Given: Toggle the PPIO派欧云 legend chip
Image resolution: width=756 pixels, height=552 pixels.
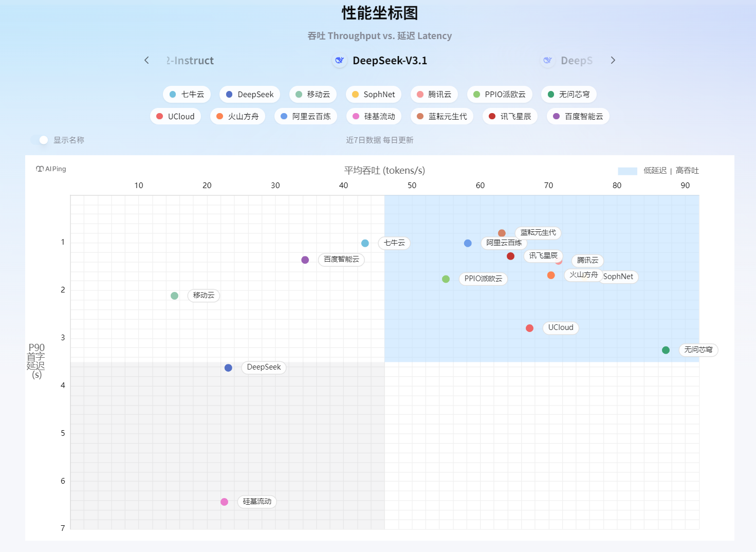Looking at the screenshot, I should [x=500, y=95].
